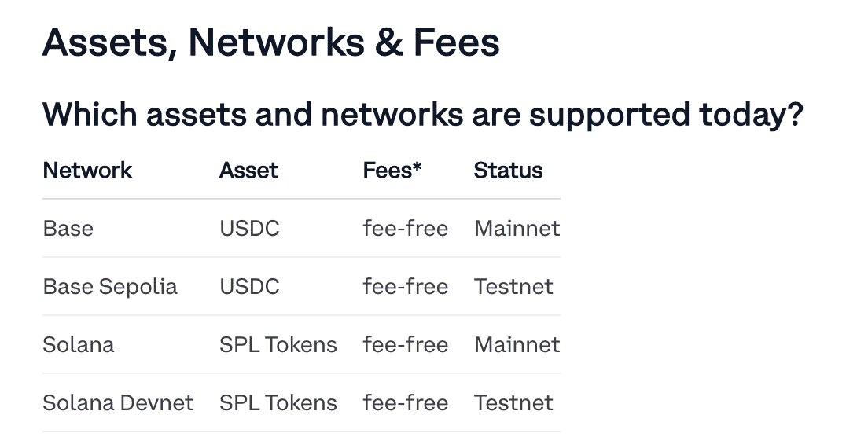868x448 pixels.
Task: Click fee-free in the Base row
Action: point(405,229)
